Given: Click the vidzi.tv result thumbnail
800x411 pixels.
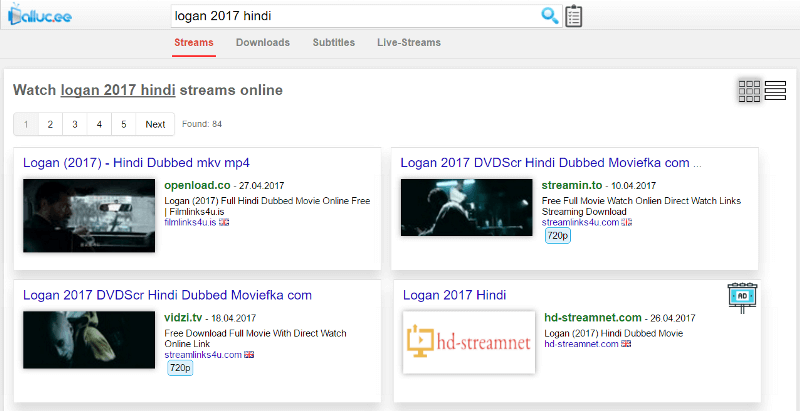Looking at the screenshot, I should coord(89,340).
